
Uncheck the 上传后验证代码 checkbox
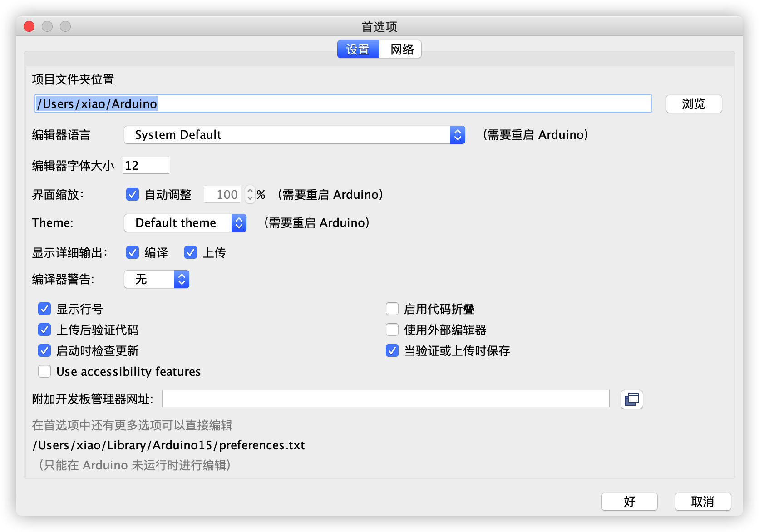[x=44, y=330]
